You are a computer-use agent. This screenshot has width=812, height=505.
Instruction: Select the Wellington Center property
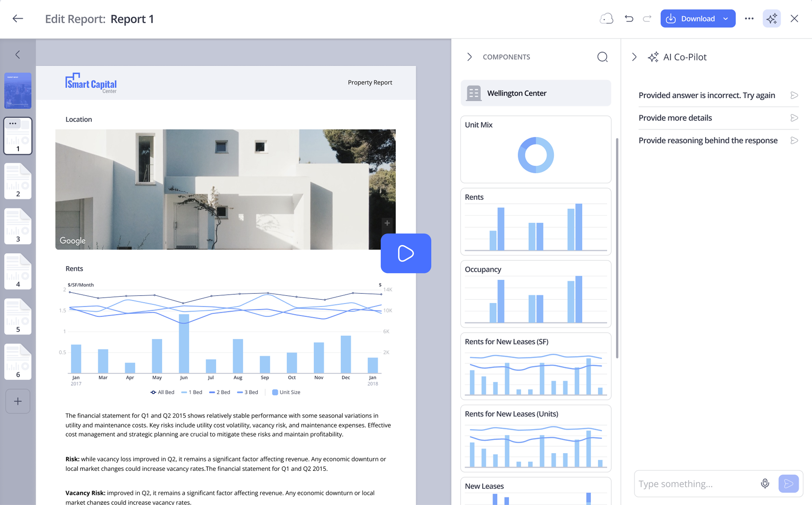tap(535, 93)
